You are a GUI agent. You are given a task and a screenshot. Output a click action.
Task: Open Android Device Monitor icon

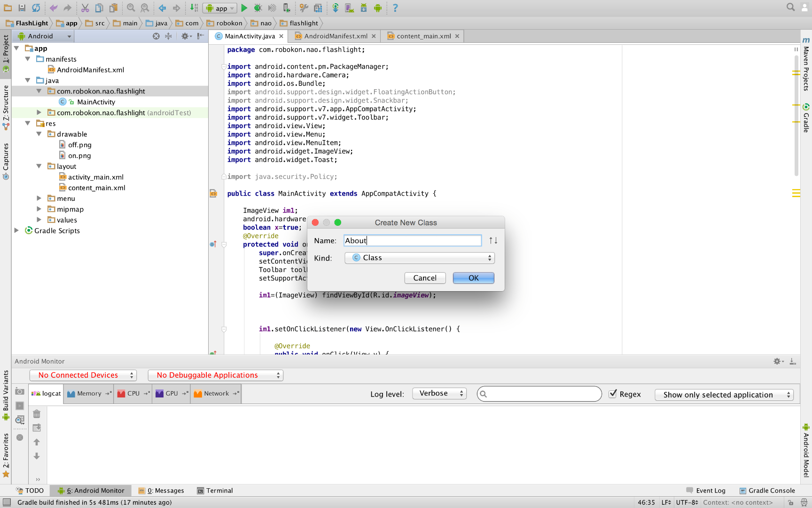378,8
